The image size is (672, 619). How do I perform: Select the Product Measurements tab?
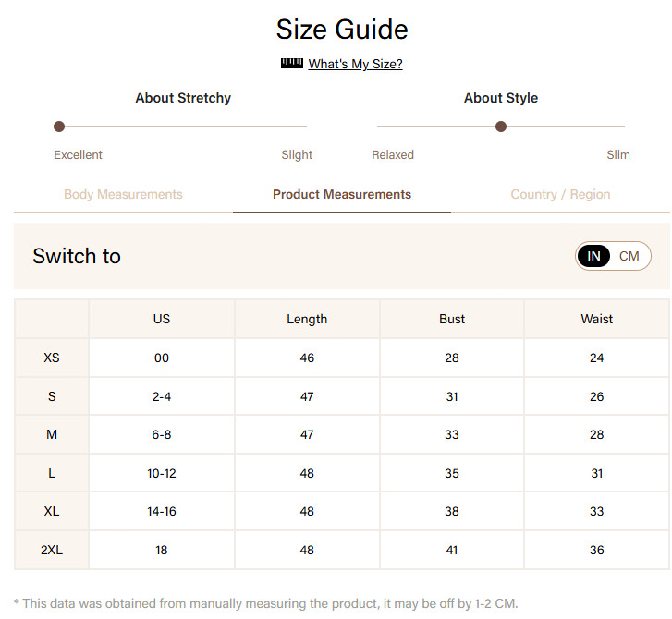(x=342, y=194)
